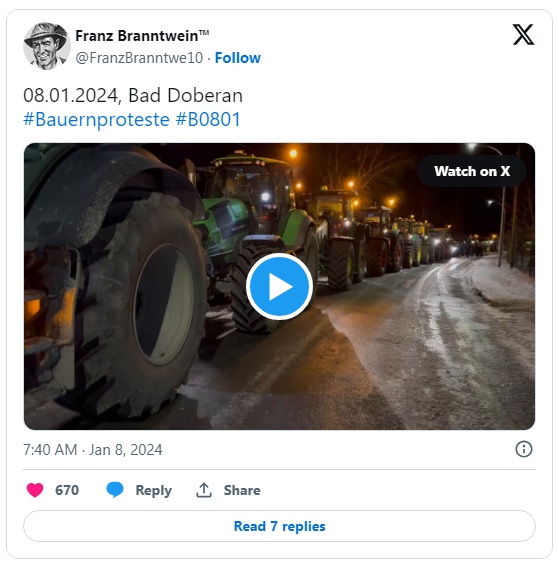
Task: Open the #Bauernproteste hashtag
Action: [96, 119]
